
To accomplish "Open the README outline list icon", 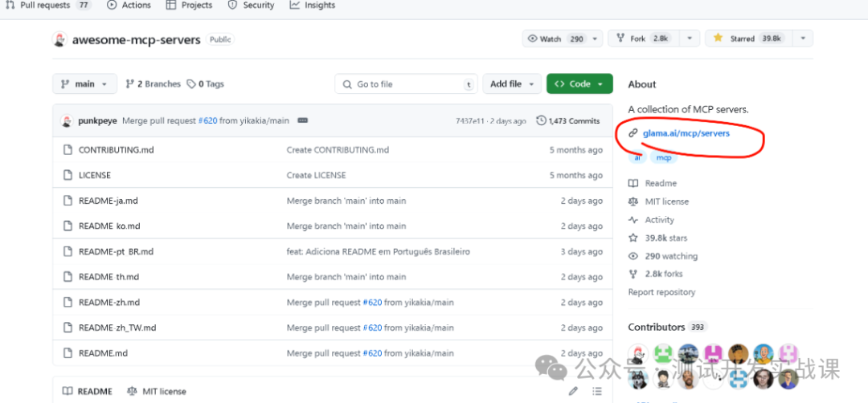I will click(596, 391).
